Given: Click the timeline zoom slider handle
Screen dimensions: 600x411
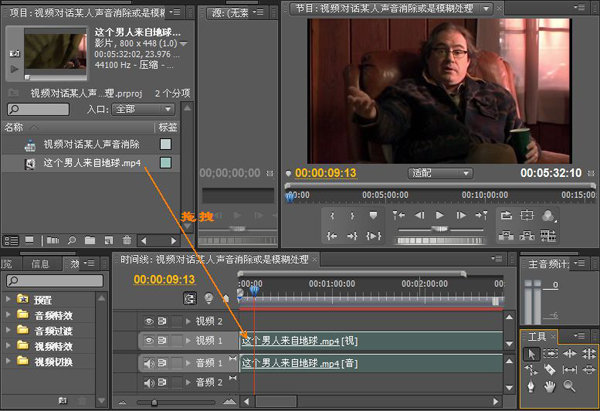Looking at the screenshot, I should [x=153, y=402].
